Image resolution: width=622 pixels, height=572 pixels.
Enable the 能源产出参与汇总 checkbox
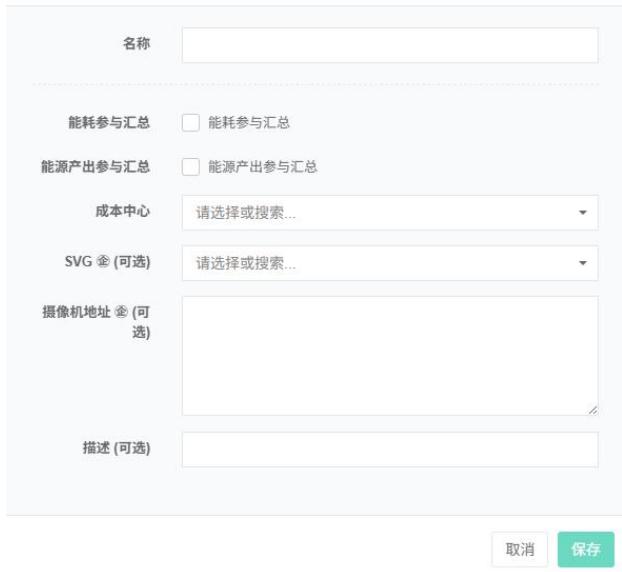point(190,167)
